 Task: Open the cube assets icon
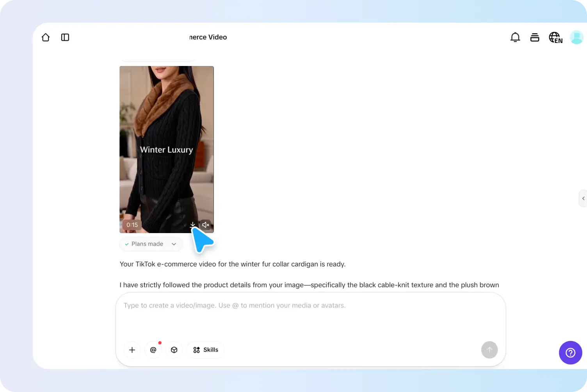[x=174, y=350]
